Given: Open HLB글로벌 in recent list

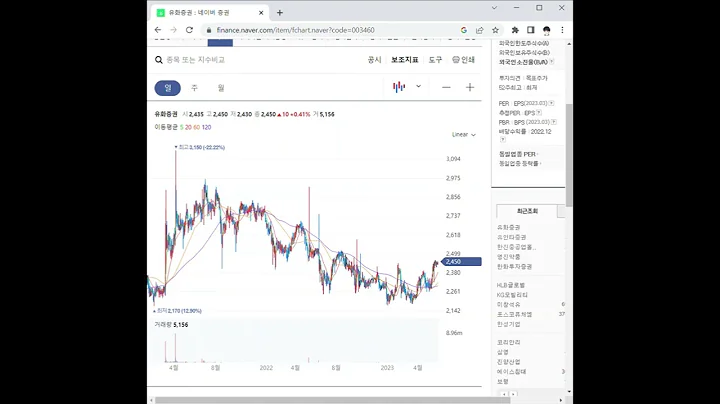Looking at the screenshot, I should pos(511,285).
